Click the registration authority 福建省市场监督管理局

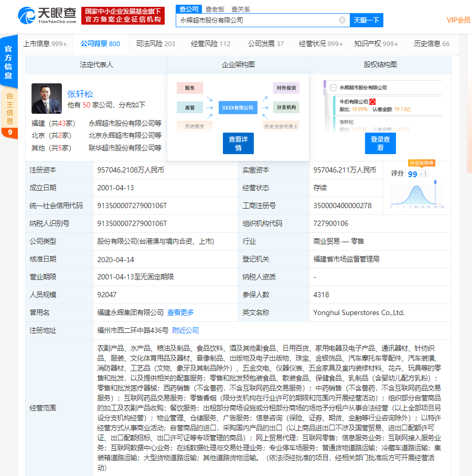tap(346, 259)
